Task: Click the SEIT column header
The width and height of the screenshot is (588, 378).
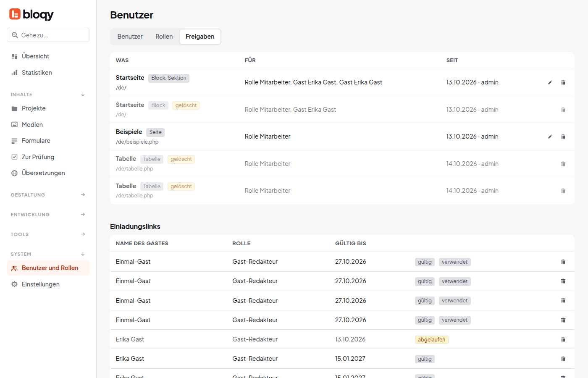Action: tap(452, 60)
